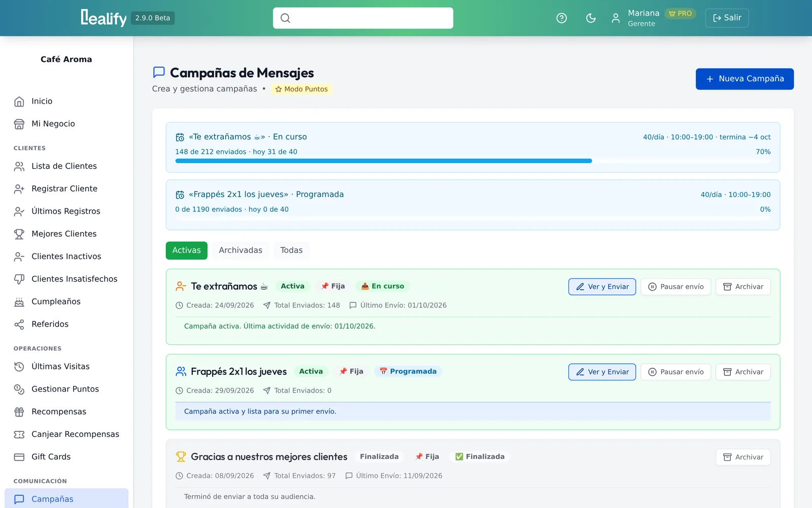Viewport: 812px width, 508px height.
Task: Pause sending for Frappés 2x1 los jueves
Action: point(675,372)
